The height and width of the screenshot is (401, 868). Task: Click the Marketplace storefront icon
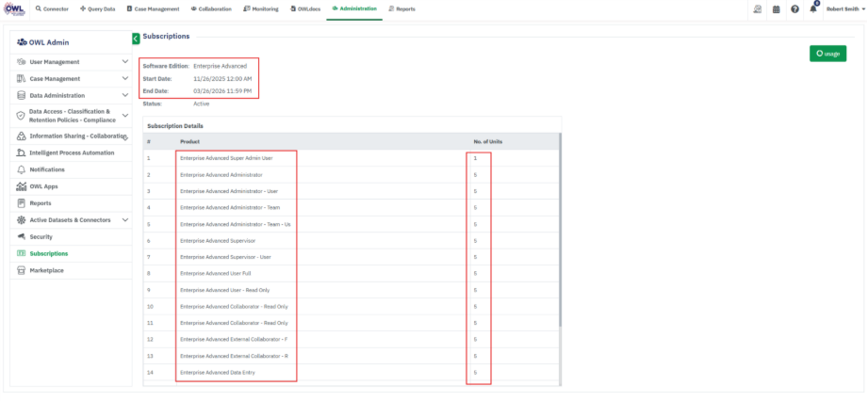(21, 270)
